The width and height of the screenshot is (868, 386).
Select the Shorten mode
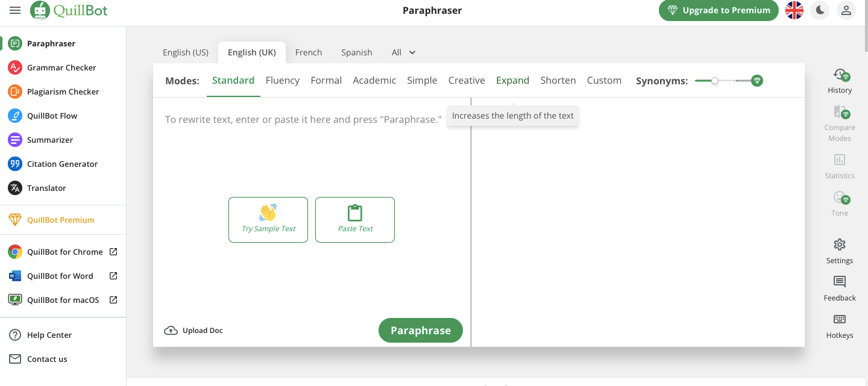558,80
